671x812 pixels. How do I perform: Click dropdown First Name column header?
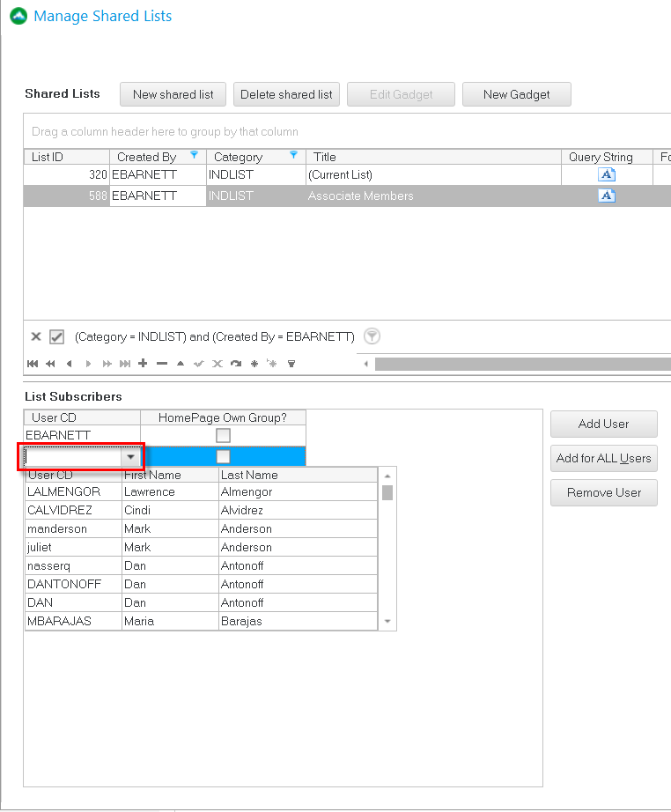pos(170,475)
